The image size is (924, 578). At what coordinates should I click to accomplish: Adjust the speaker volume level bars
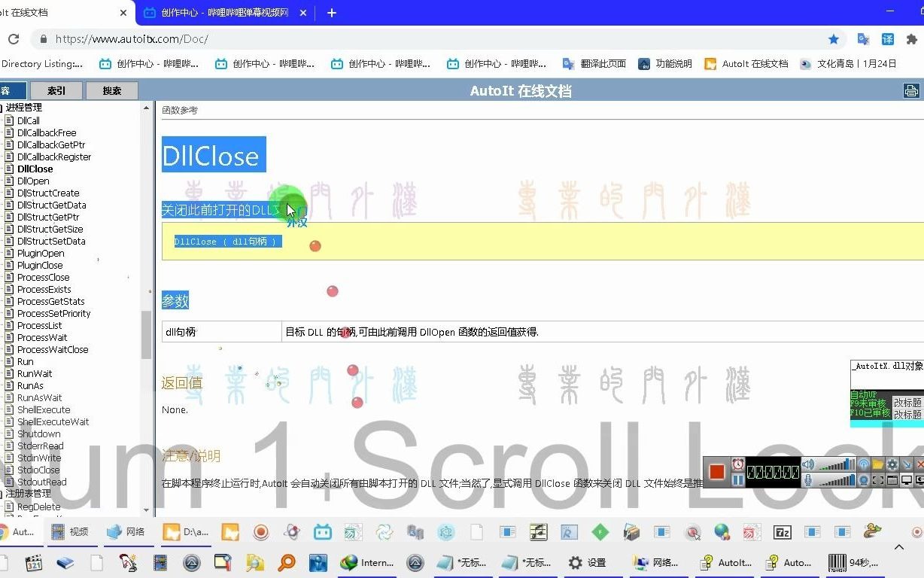pyautogui.click(x=837, y=464)
